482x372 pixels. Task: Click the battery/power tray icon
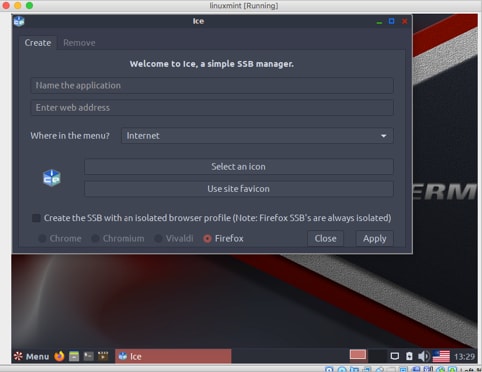coord(409,356)
